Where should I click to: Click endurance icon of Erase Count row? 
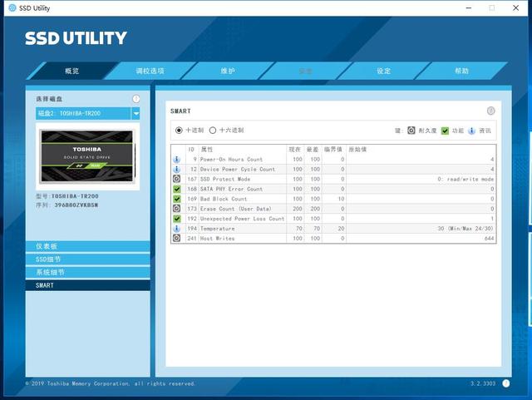point(177,209)
